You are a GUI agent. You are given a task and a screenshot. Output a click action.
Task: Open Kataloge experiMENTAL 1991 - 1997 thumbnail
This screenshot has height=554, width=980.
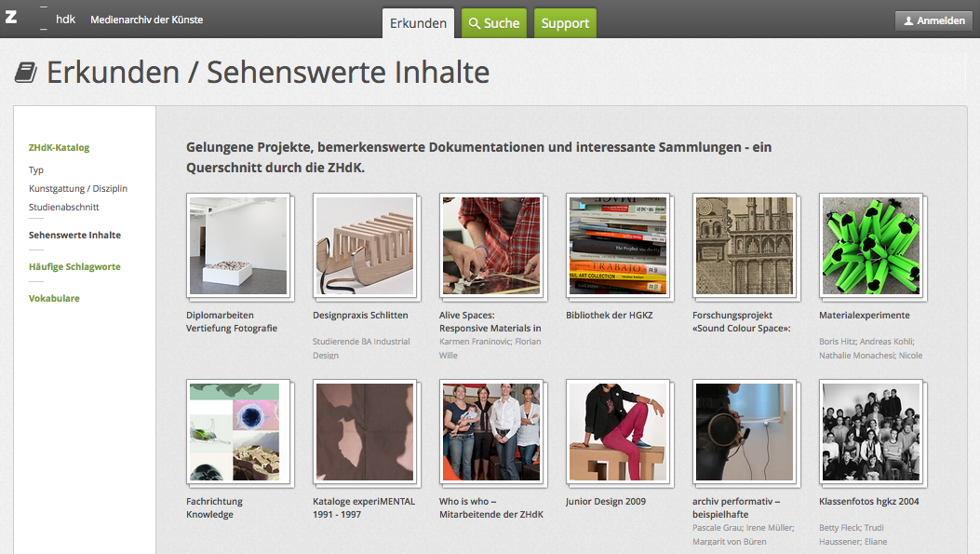[365, 432]
